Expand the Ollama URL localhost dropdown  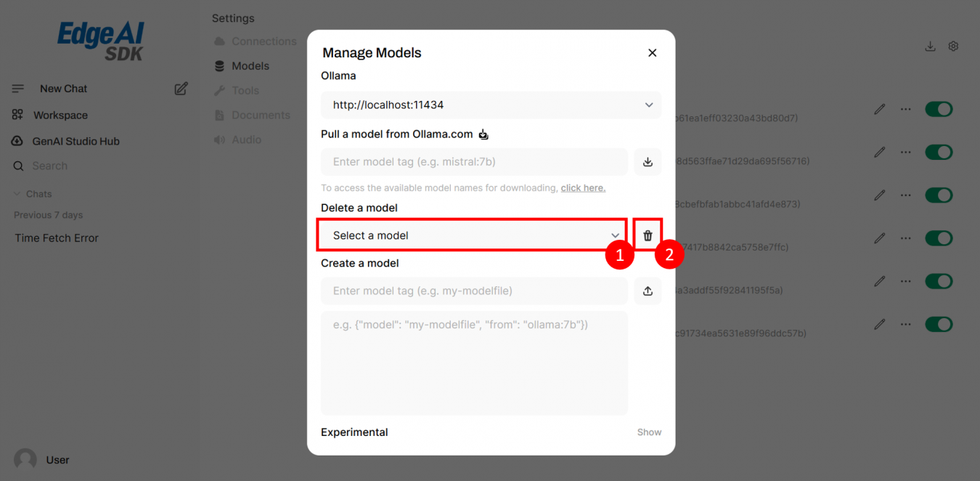coord(491,105)
